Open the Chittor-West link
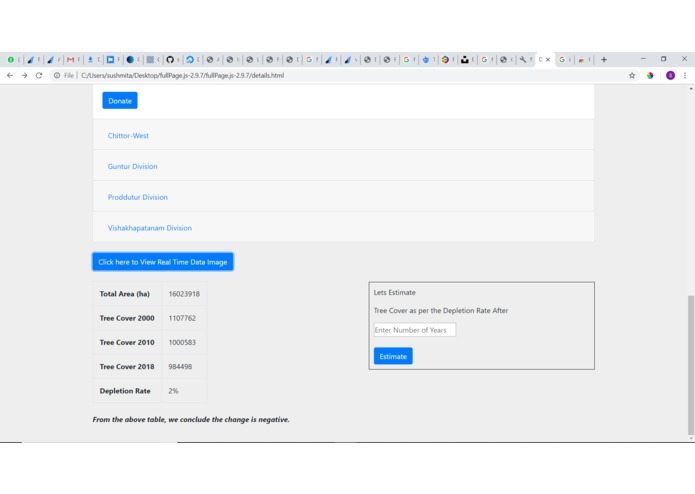The image size is (695, 494). coord(128,136)
